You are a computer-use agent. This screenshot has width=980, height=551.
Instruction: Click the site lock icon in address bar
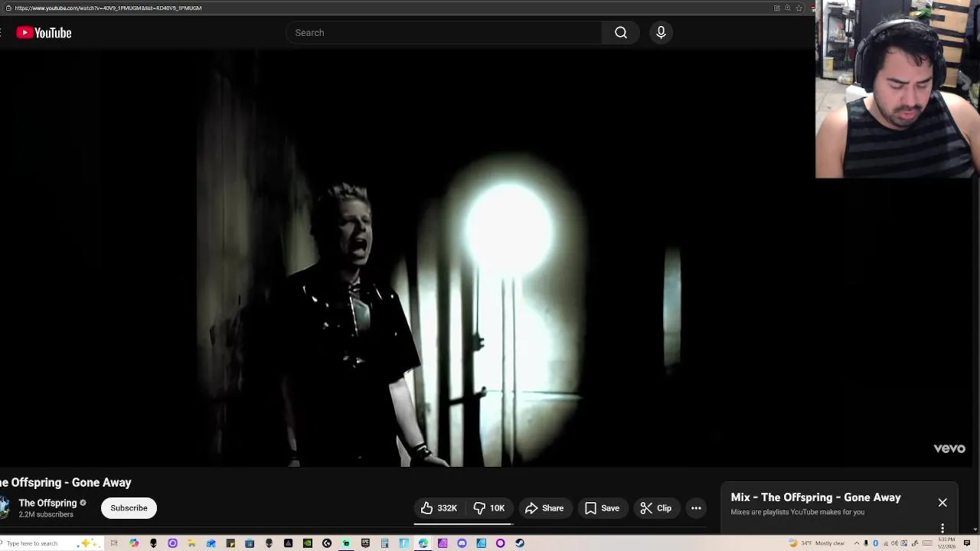click(8, 8)
